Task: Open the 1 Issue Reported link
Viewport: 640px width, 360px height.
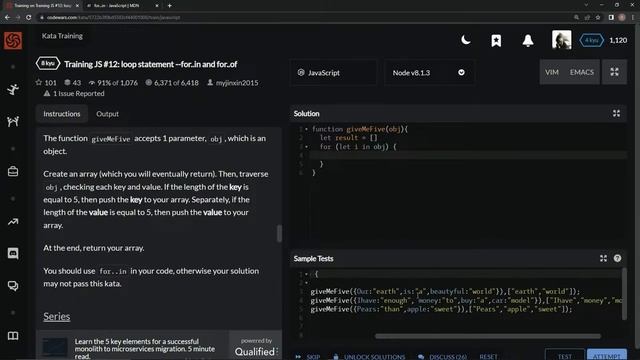Action: (x=74, y=93)
